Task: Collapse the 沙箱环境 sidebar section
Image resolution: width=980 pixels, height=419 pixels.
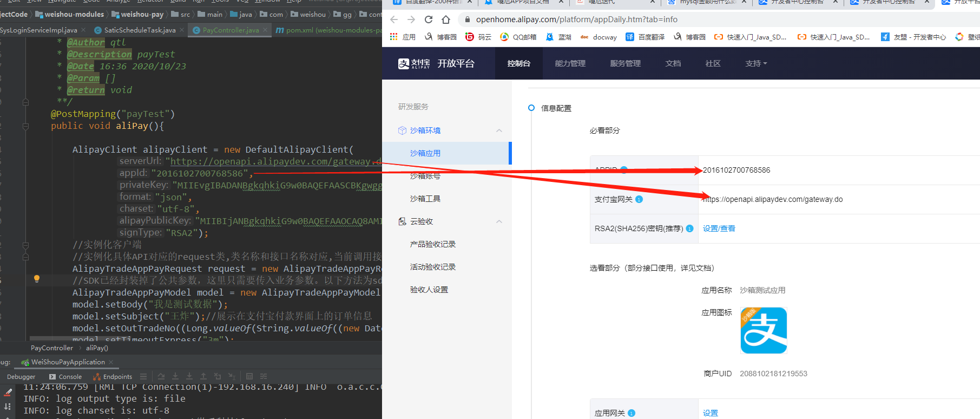Action: [x=499, y=130]
